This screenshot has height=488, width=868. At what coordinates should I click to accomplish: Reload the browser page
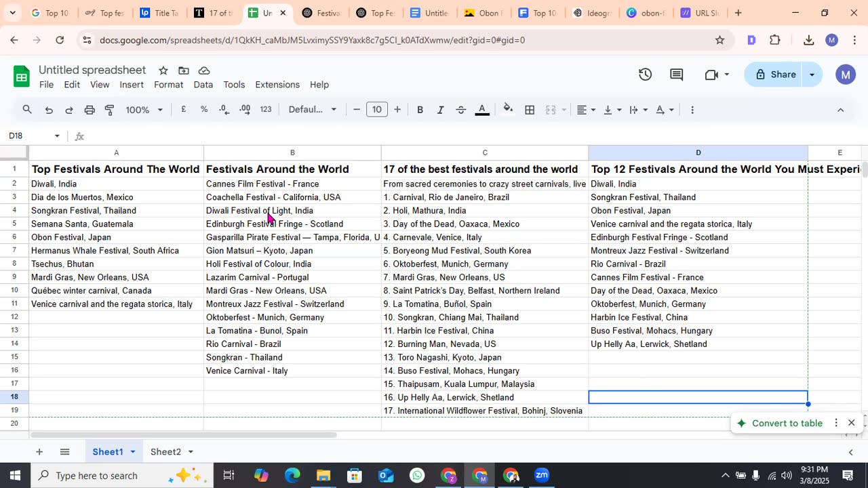60,40
